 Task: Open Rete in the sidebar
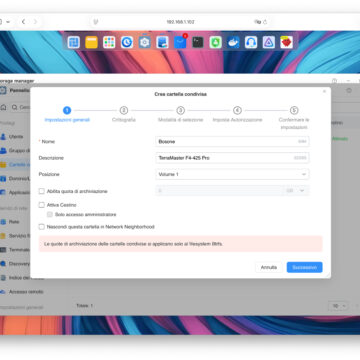pos(15,222)
